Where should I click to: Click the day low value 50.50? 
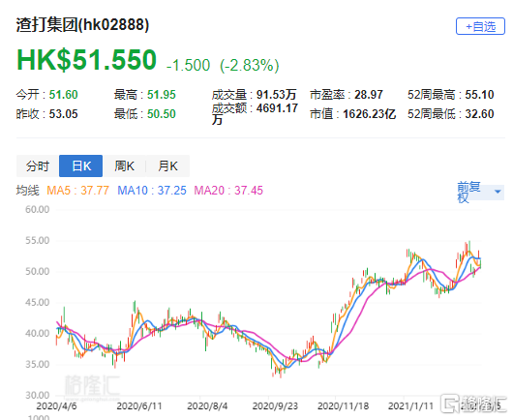pos(162,114)
